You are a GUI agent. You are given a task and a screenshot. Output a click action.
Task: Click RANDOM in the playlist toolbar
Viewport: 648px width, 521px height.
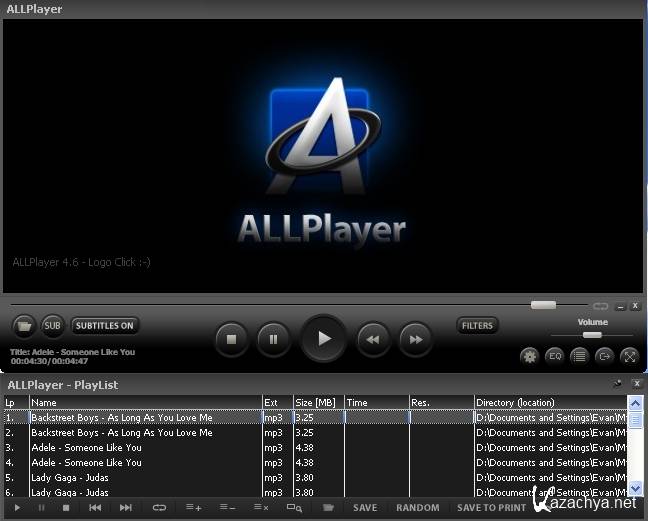(417, 508)
